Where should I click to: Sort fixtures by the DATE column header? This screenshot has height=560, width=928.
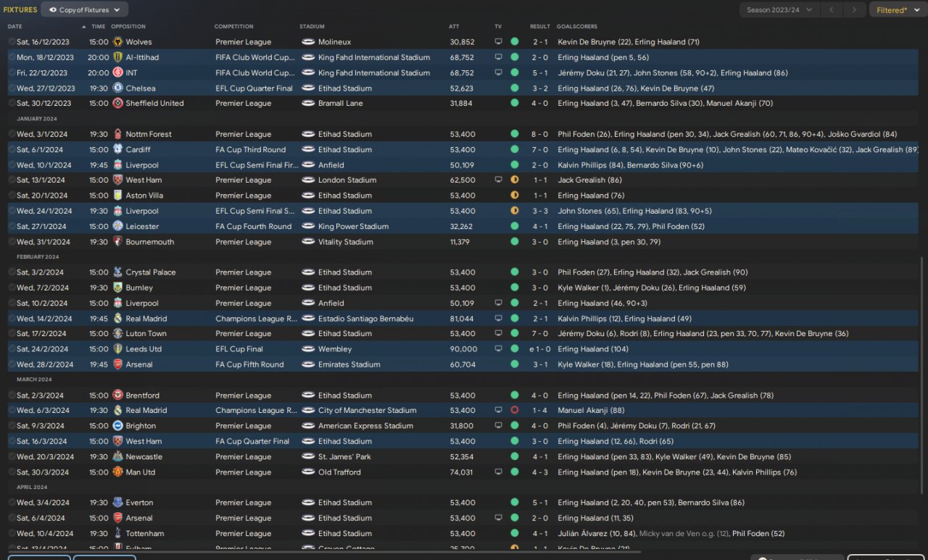tap(15, 27)
